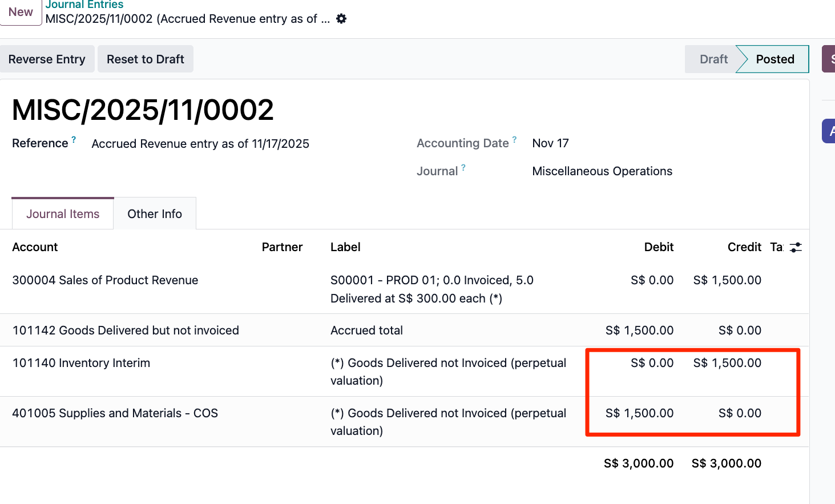Image resolution: width=835 pixels, height=504 pixels.
Task: Click the New button
Action: click(21, 12)
